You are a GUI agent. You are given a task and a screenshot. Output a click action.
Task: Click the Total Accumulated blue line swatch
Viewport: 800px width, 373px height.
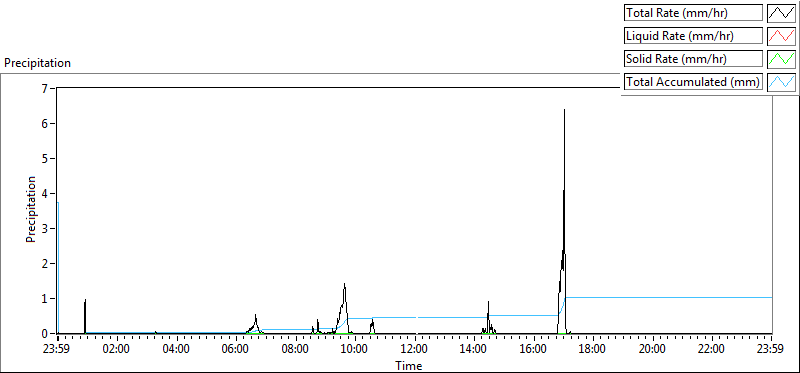[x=781, y=81]
